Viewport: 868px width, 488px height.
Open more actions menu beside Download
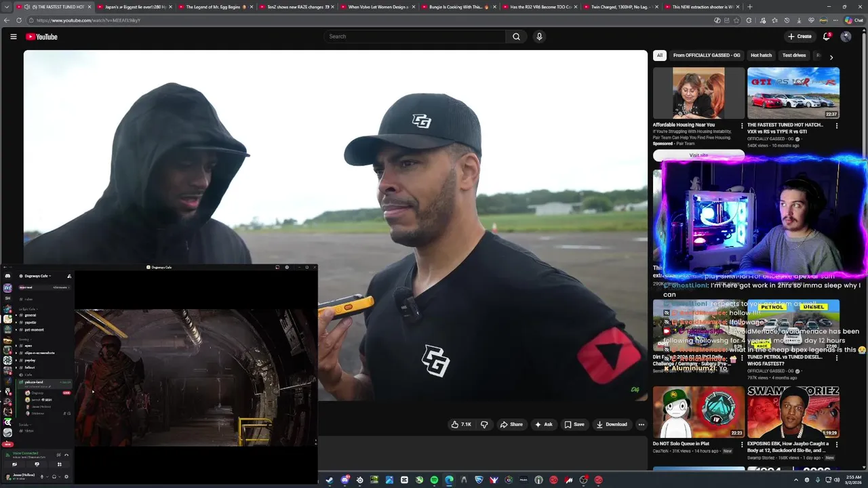[641, 424]
